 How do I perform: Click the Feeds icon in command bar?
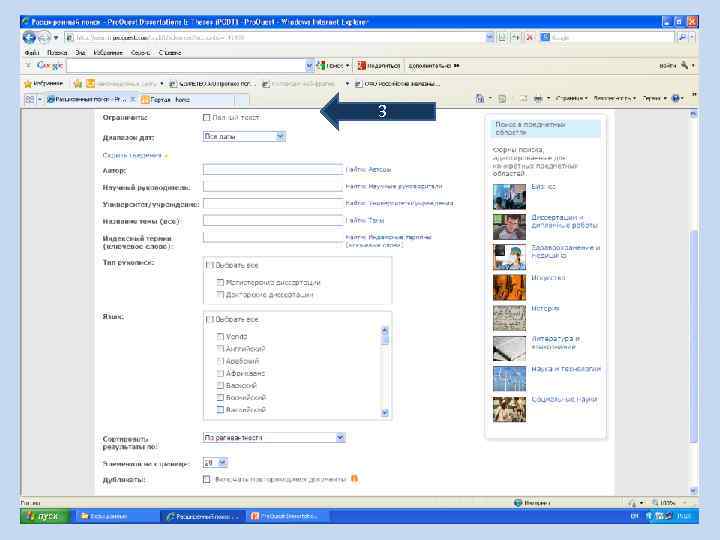[x=502, y=98]
